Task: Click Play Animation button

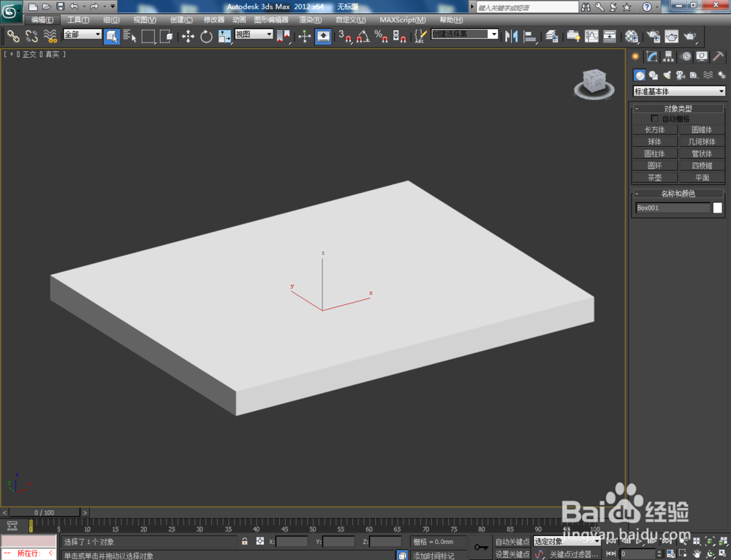Action: click(x=639, y=541)
